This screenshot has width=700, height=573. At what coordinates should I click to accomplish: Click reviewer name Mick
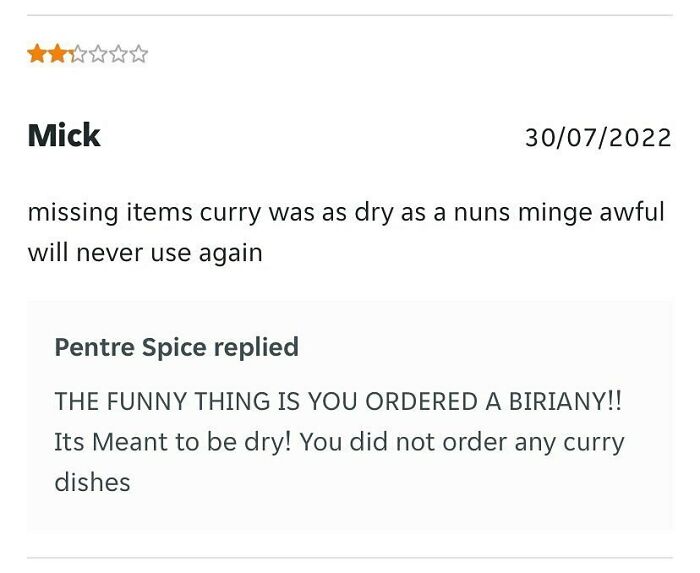click(x=64, y=135)
